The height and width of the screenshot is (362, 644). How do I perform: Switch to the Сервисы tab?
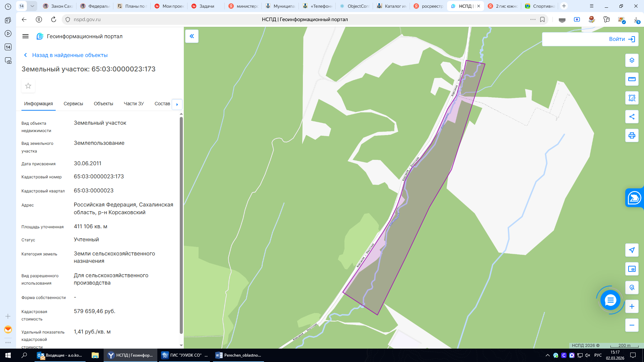click(73, 104)
